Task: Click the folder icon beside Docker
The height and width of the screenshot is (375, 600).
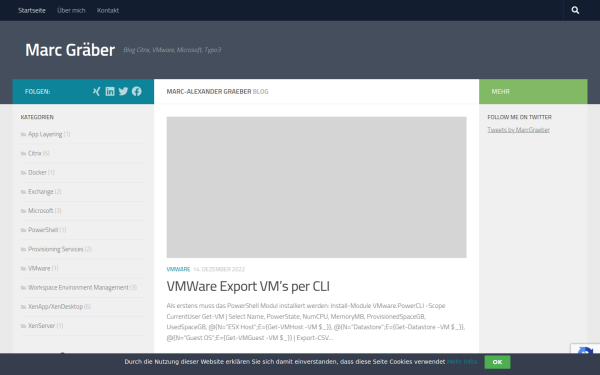Action: [23, 173]
